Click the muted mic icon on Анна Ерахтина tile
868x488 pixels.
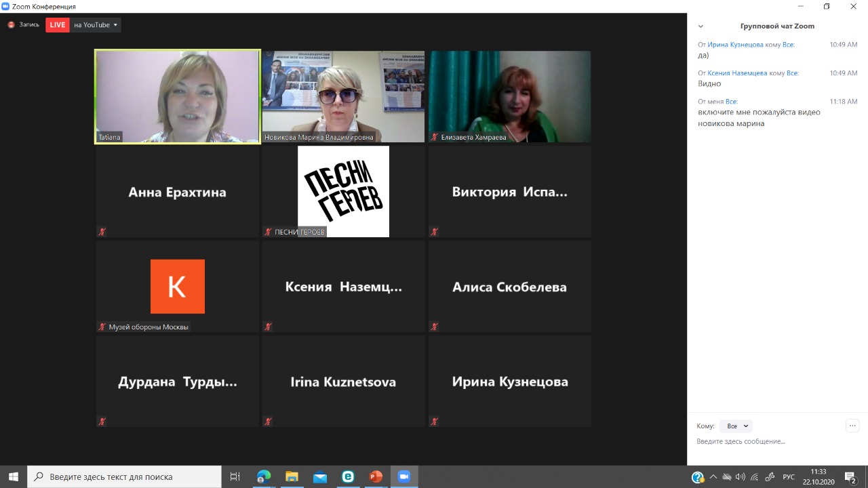tap(102, 232)
